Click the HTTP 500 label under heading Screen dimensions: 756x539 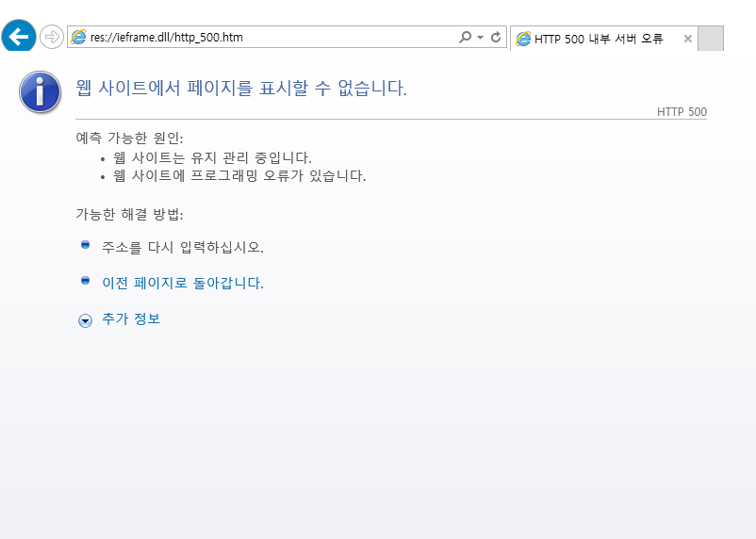click(682, 112)
